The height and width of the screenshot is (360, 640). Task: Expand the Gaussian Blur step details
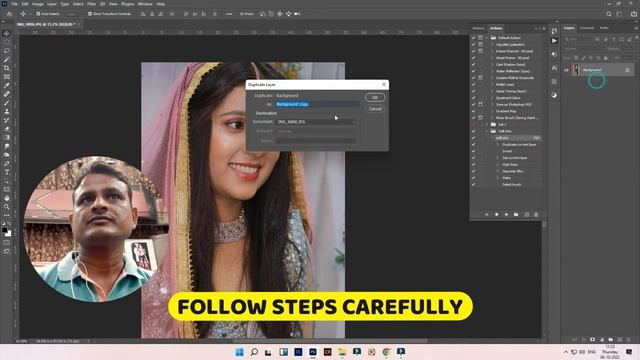click(497, 171)
